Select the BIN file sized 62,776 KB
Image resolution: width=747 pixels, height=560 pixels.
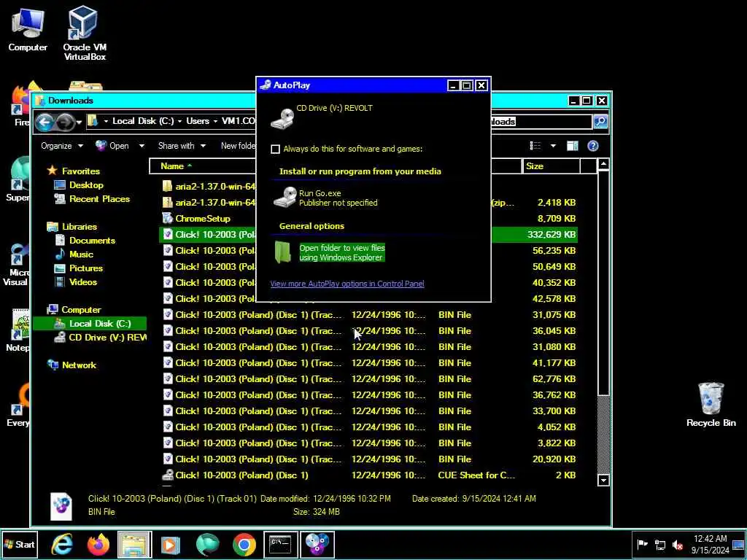point(368,379)
